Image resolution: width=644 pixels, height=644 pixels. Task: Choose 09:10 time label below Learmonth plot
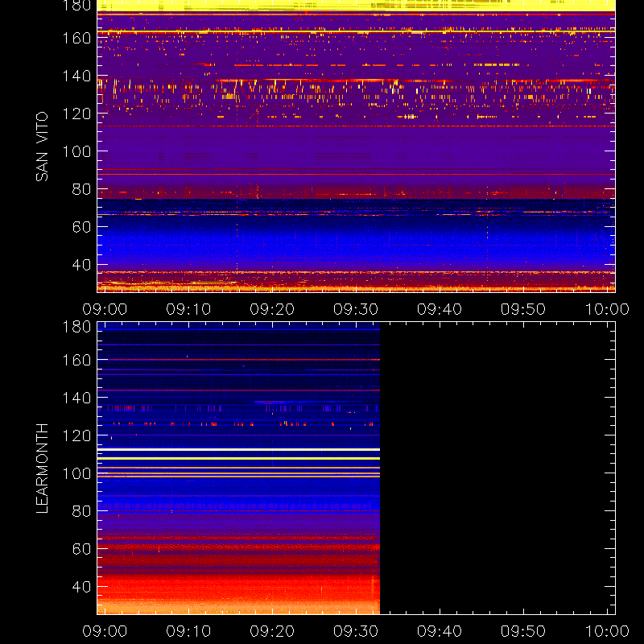[188, 631]
